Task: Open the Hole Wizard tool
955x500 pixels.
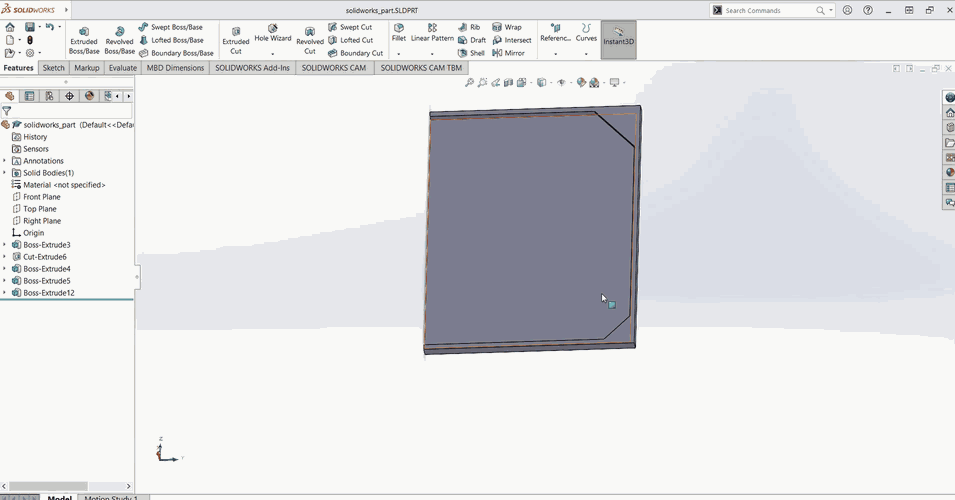Action: pyautogui.click(x=272, y=32)
